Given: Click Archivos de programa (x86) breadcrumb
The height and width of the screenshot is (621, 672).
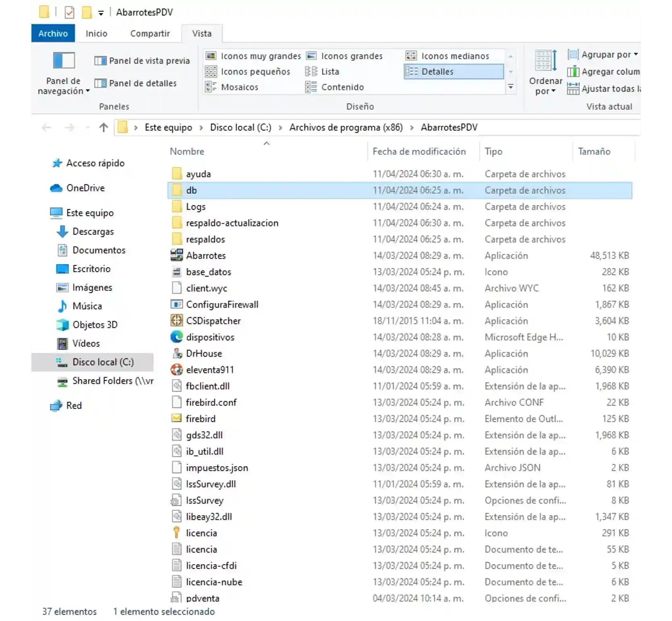Looking at the screenshot, I should [x=346, y=128].
